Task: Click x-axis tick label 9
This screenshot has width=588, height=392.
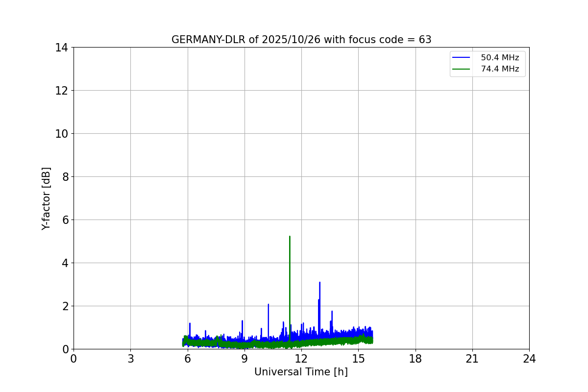Action: (x=245, y=359)
